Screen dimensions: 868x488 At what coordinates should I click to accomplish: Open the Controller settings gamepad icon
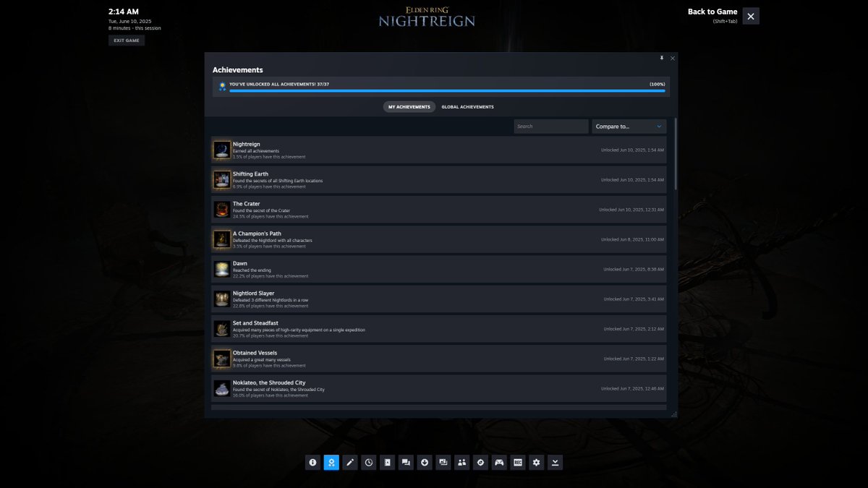499,462
